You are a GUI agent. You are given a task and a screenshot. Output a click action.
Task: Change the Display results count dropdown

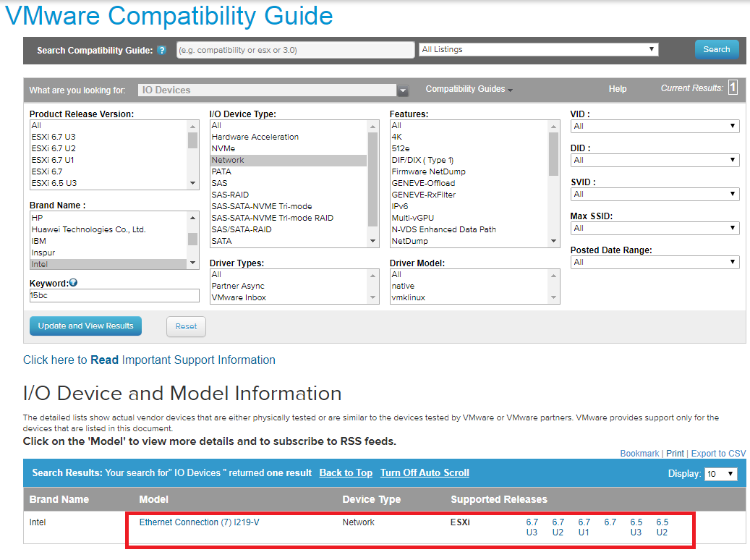(721, 474)
